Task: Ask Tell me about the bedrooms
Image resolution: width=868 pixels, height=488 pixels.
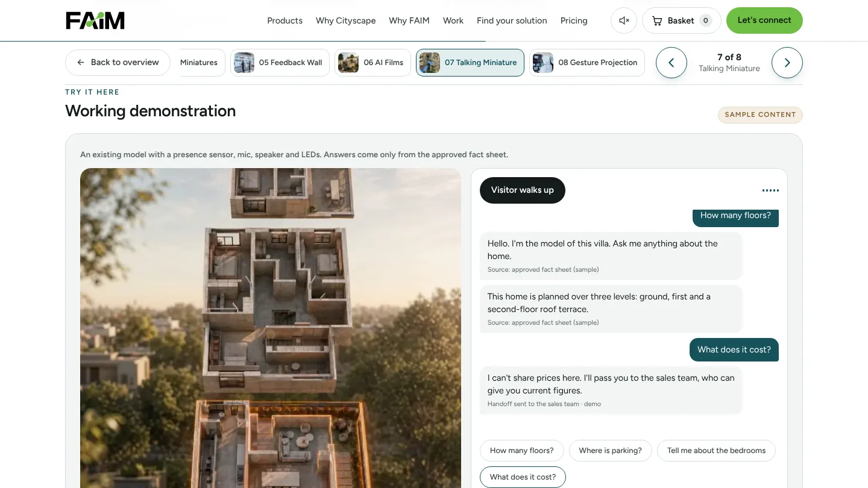Action: tap(716, 451)
